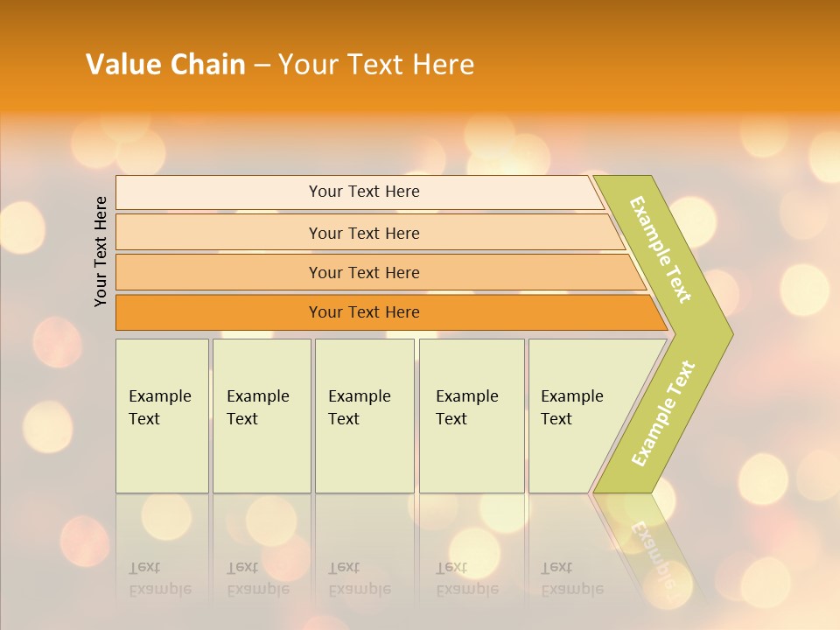Image resolution: width=840 pixels, height=630 pixels.
Task: Click the dash in the slide title
Action: [x=262, y=65]
